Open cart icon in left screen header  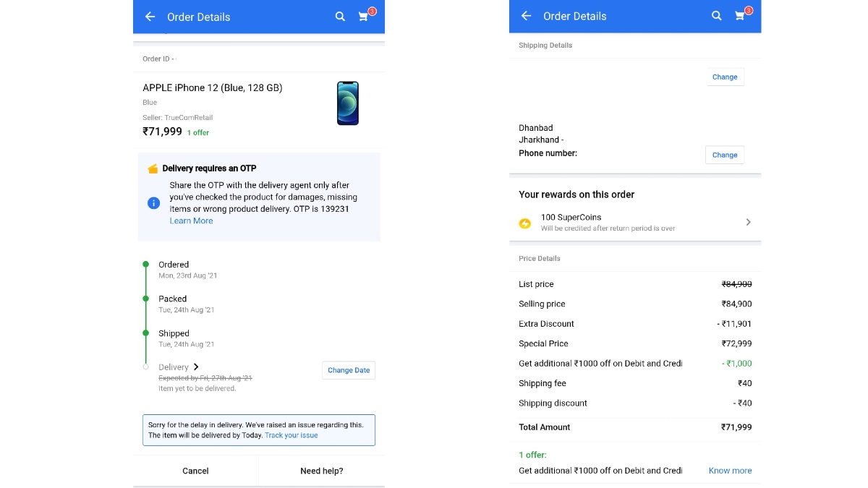pyautogui.click(x=364, y=17)
